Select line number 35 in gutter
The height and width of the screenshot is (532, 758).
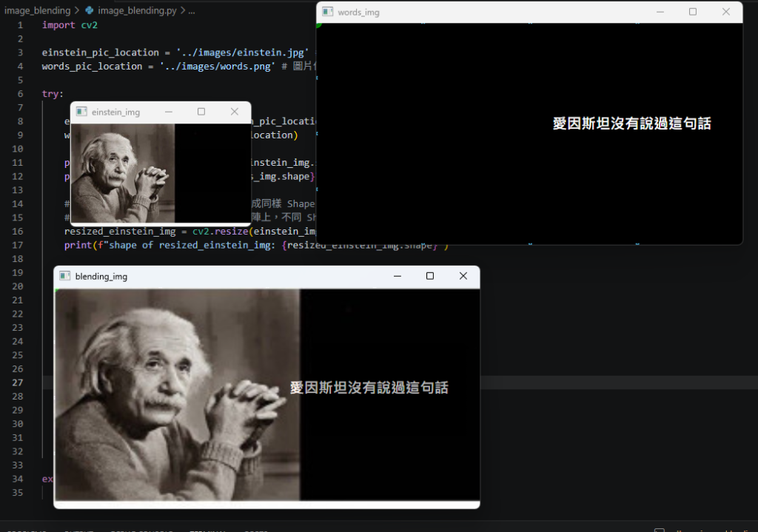[18, 492]
